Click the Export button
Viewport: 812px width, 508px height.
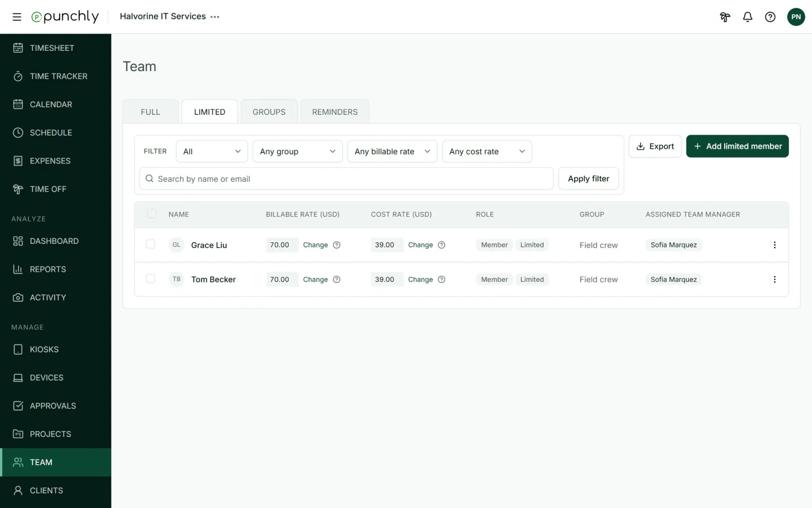(655, 146)
